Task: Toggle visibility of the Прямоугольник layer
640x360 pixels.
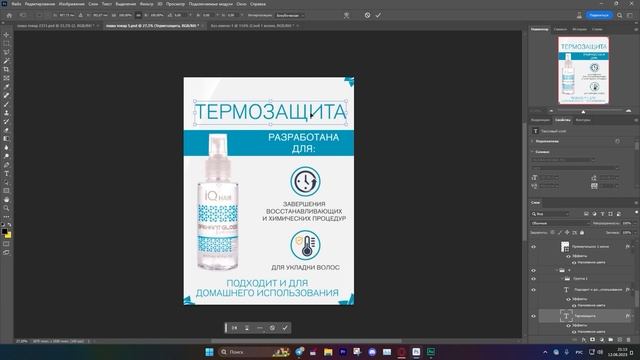Action: (x=533, y=247)
